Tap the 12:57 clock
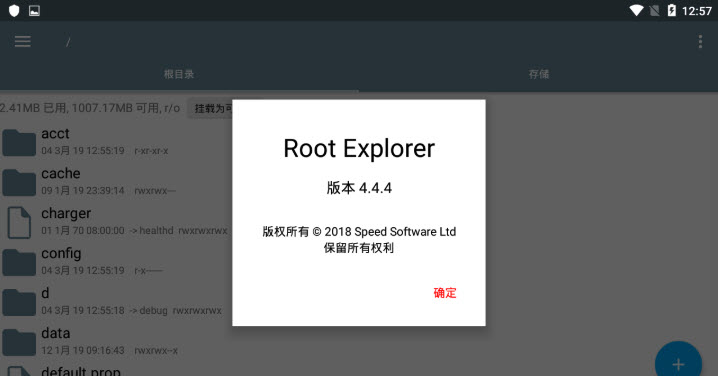Viewport: 718px width, 376px height. 696,11
